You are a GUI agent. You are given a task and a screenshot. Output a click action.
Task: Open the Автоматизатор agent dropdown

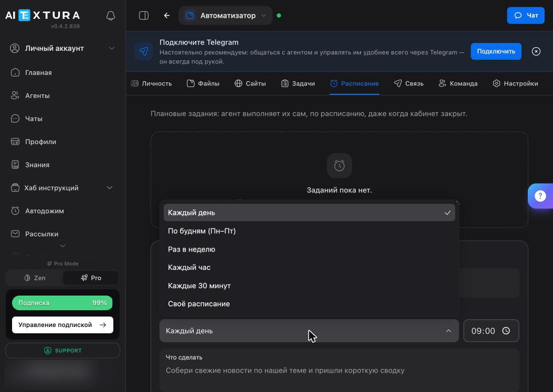coord(226,16)
